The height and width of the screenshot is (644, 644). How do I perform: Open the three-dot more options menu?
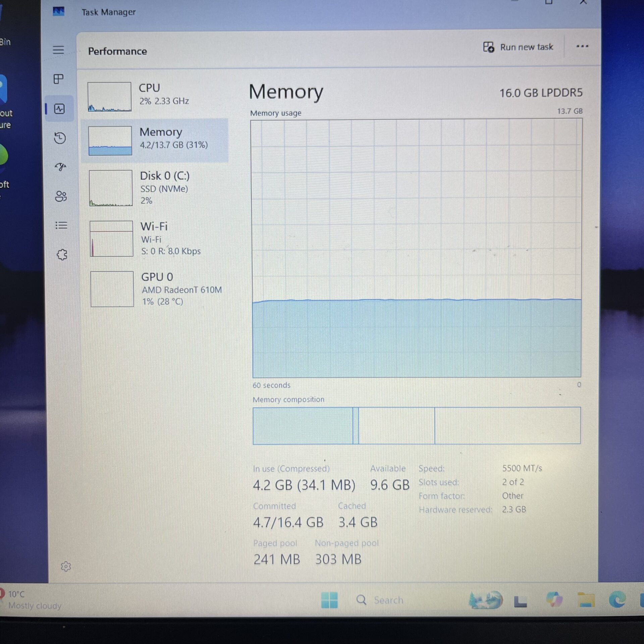pos(582,46)
